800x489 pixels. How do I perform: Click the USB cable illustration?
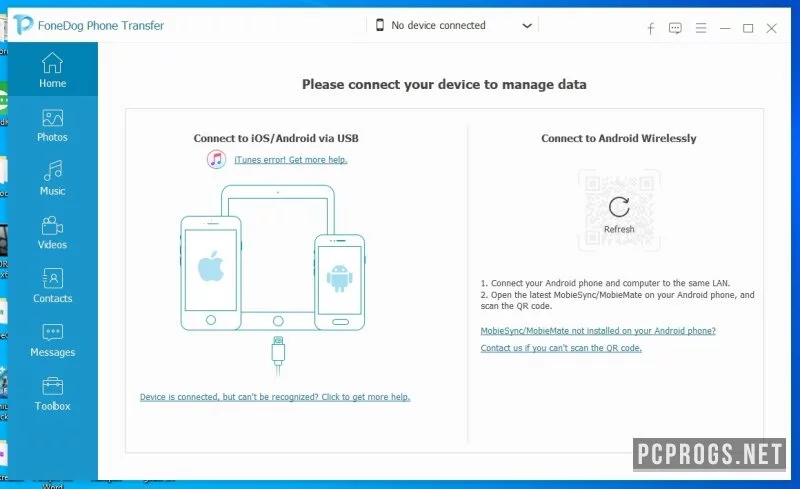coord(278,355)
